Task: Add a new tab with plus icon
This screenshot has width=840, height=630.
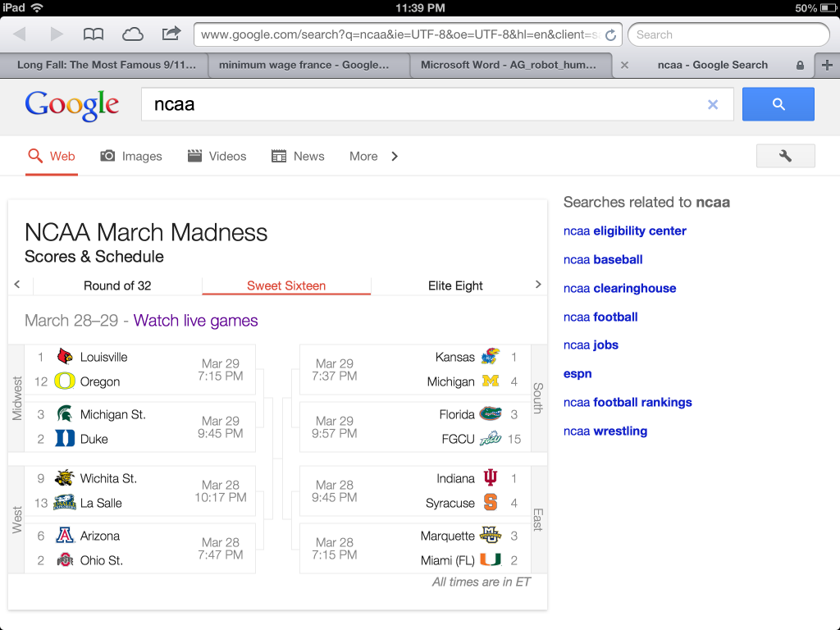Action: (827, 65)
